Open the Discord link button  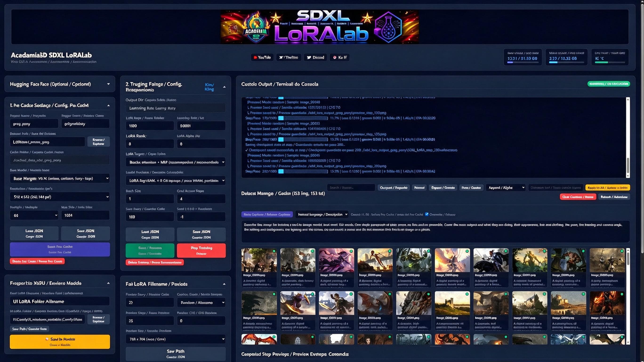tap(315, 57)
